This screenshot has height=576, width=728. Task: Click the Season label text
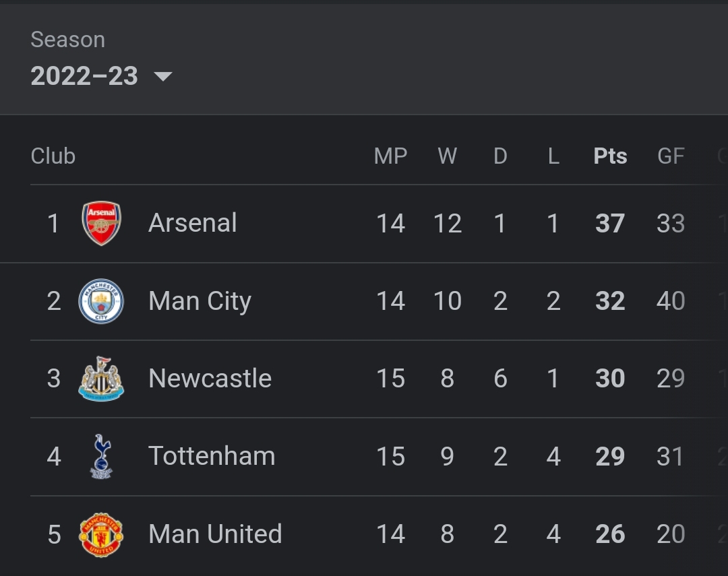click(x=68, y=40)
